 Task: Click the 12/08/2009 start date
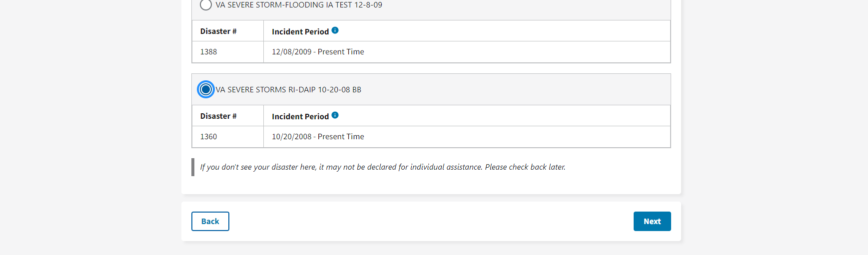291,52
